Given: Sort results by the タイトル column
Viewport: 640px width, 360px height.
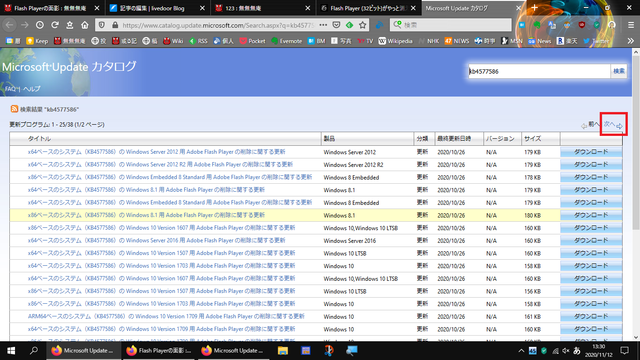Looking at the screenshot, I should click(39, 138).
